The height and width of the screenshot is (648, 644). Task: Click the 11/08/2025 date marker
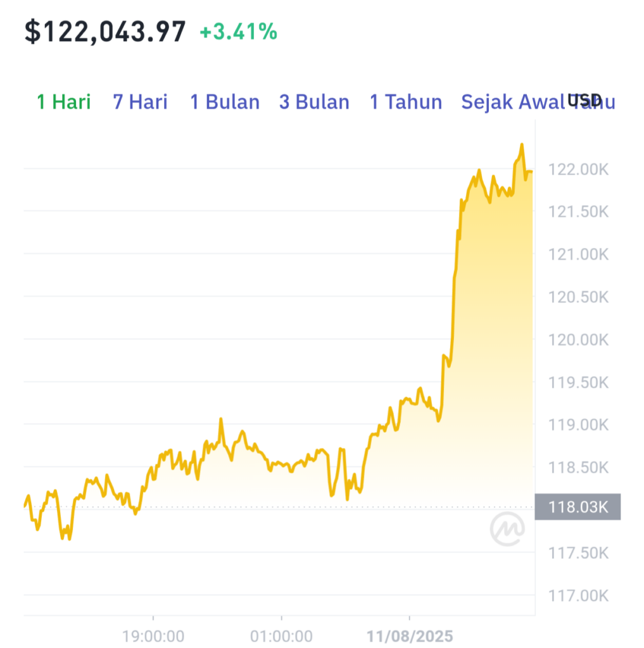(410, 637)
